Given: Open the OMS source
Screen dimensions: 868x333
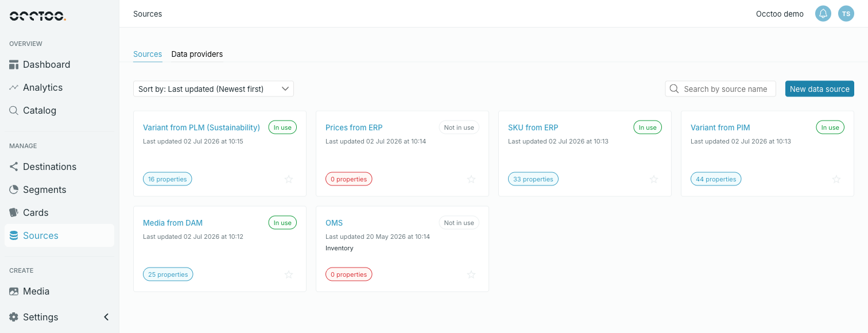Looking at the screenshot, I should [x=334, y=223].
